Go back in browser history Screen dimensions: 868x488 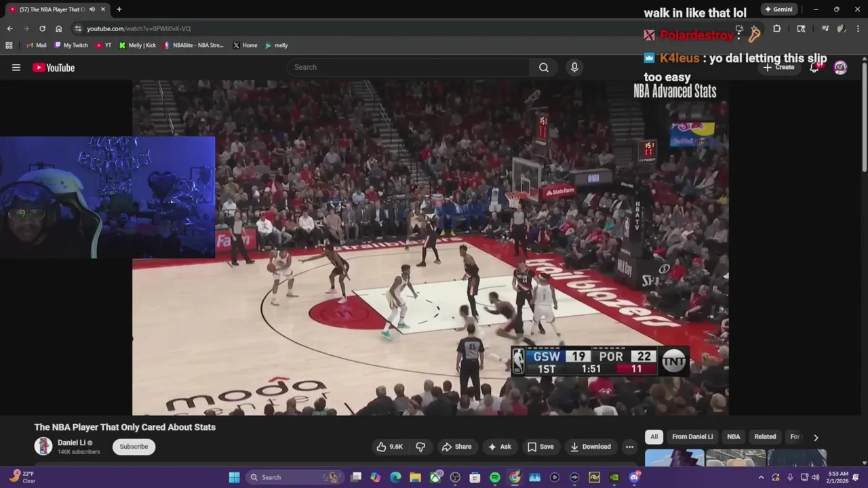(x=9, y=28)
